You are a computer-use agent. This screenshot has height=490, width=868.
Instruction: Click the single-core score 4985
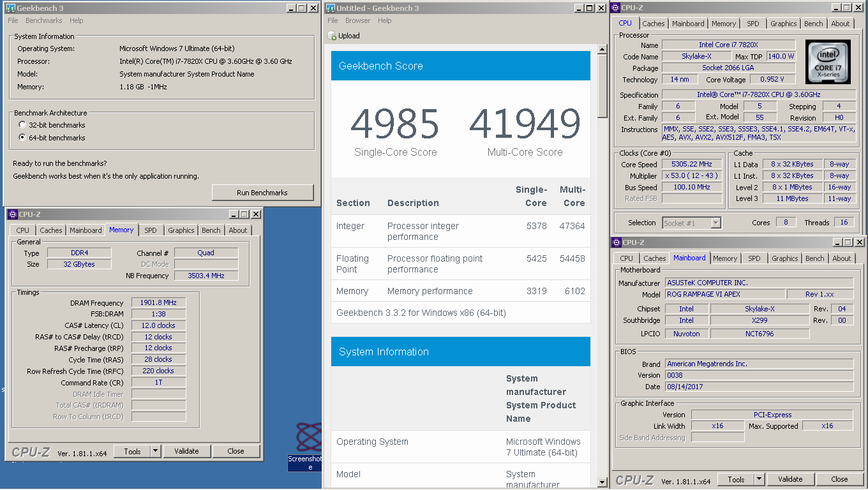(395, 124)
